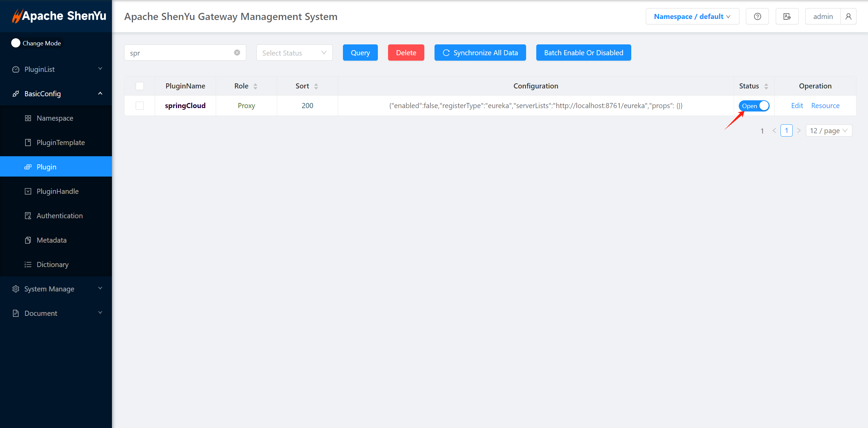
Task: Check the springCloud row checkbox
Action: tap(140, 106)
